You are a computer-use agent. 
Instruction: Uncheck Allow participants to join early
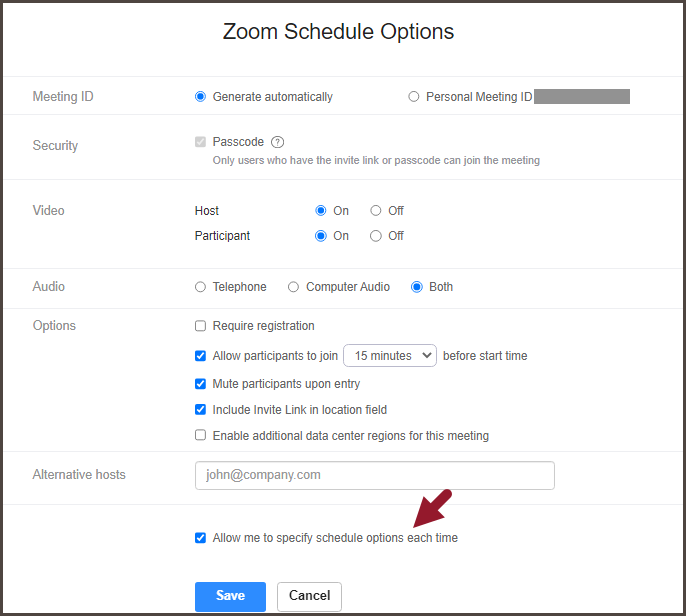[201, 355]
